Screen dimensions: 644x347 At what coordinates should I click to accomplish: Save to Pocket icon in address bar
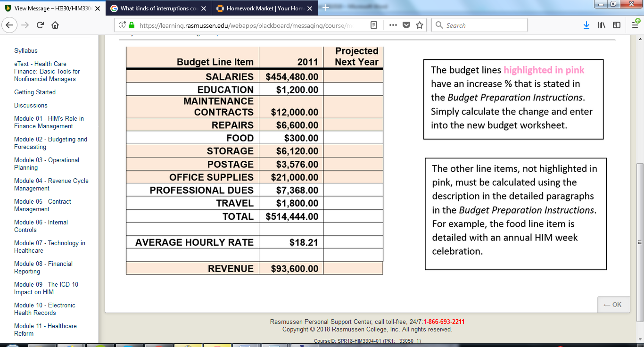(x=406, y=25)
